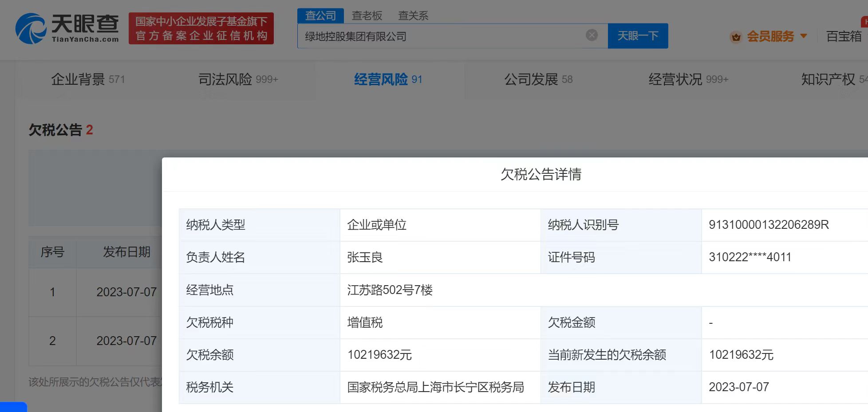Open the 经营风险 91 tab
The width and height of the screenshot is (868, 412).
click(x=388, y=79)
